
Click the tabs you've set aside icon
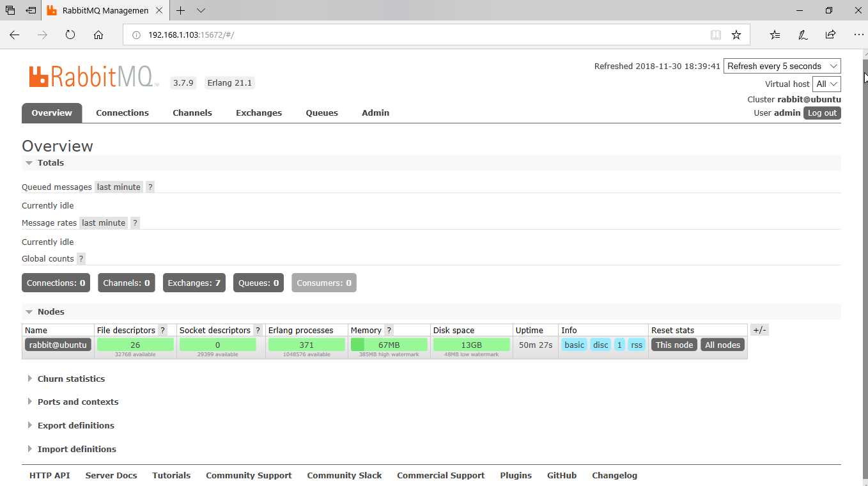tap(10, 11)
